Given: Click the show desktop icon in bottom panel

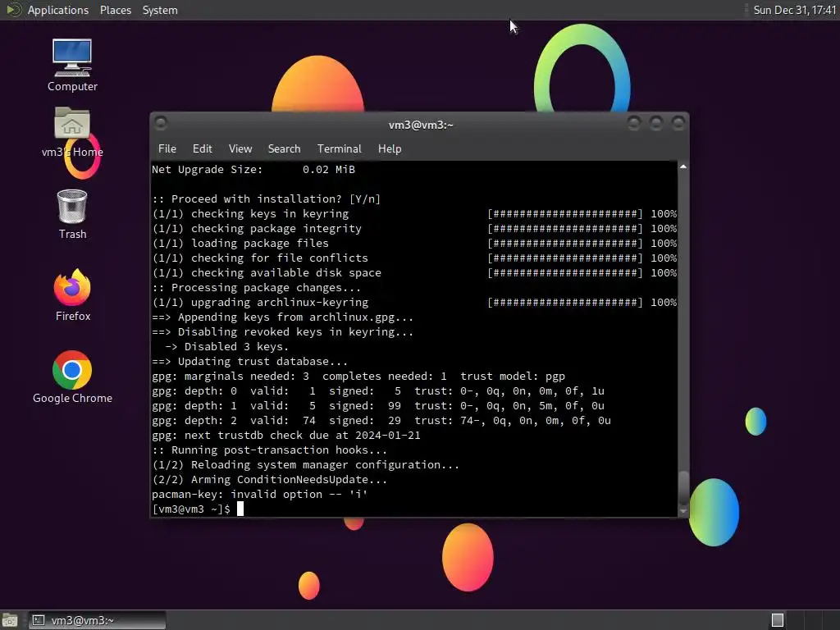Looking at the screenshot, I should 10,620.
